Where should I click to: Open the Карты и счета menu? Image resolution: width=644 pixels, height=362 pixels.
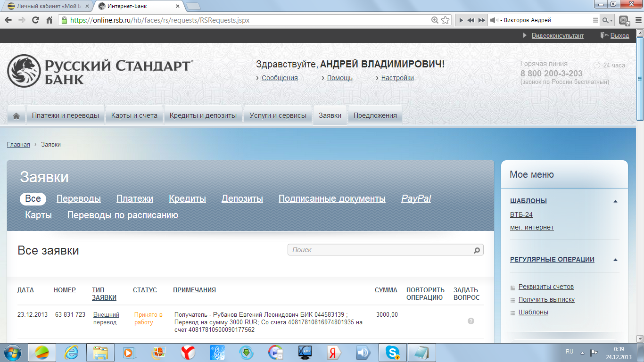coord(134,115)
